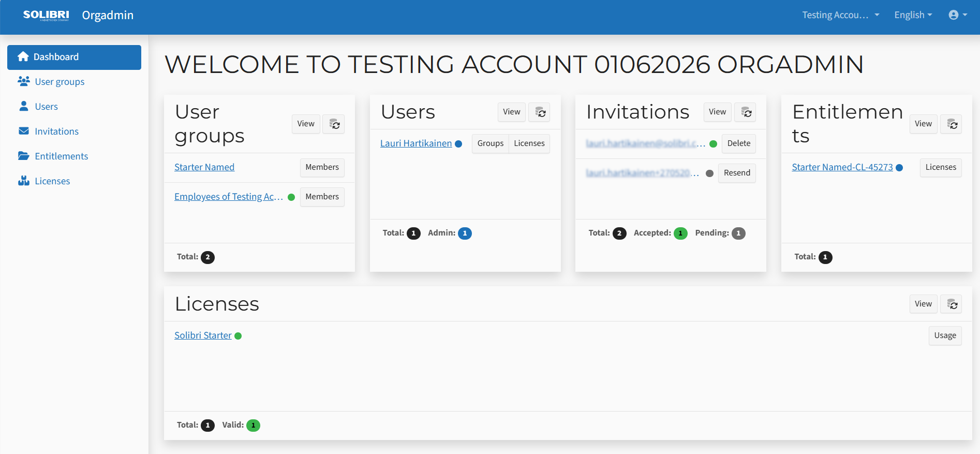
Task: Open the user account avatar menu
Action: pyautogui.click(x=958, y=15)
